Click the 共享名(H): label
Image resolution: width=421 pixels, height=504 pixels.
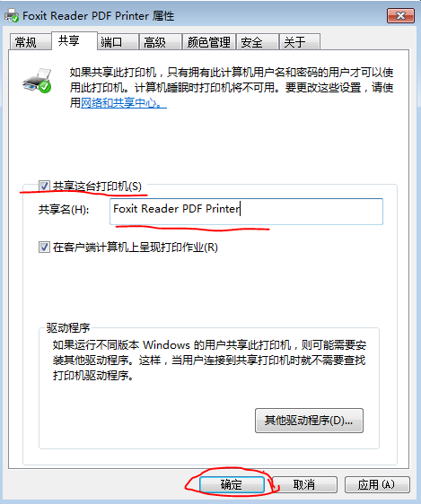(x=64, y=210)
